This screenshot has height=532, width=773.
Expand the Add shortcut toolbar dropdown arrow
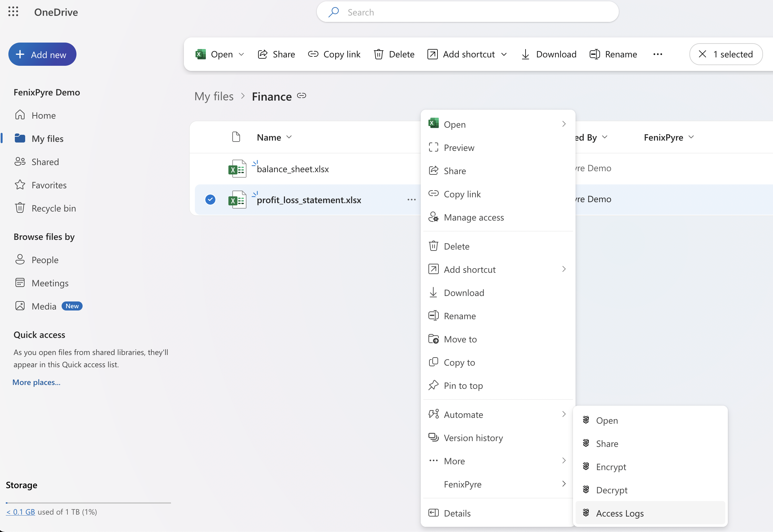pyautogui.click(x=504, y=54)
